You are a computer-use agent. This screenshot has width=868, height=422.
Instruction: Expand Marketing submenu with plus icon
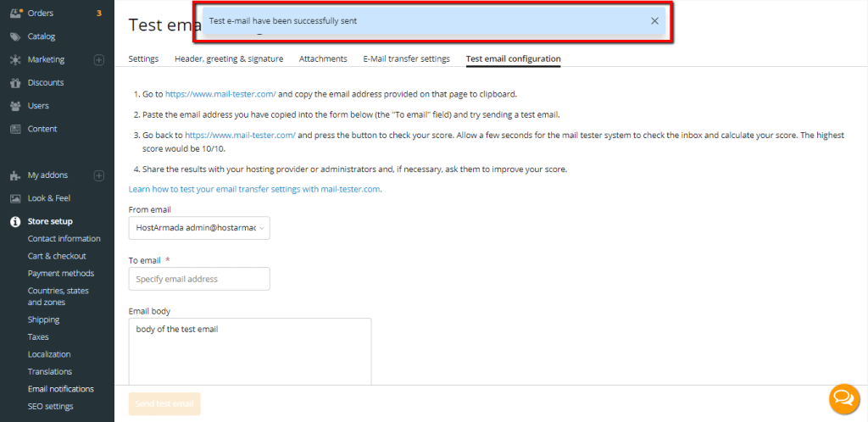pyautogui.click(x=99, y=59)
